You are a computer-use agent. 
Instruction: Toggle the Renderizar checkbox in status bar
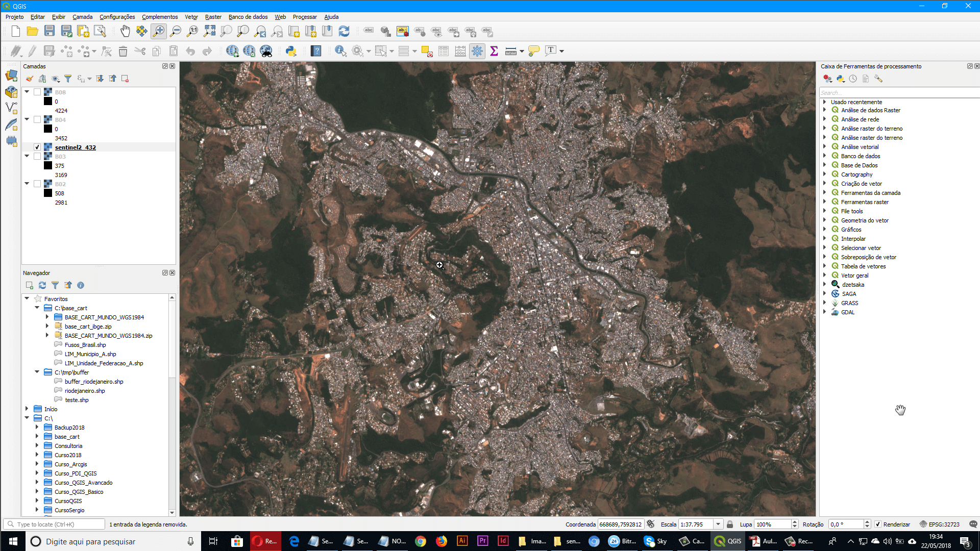point(878,524)
